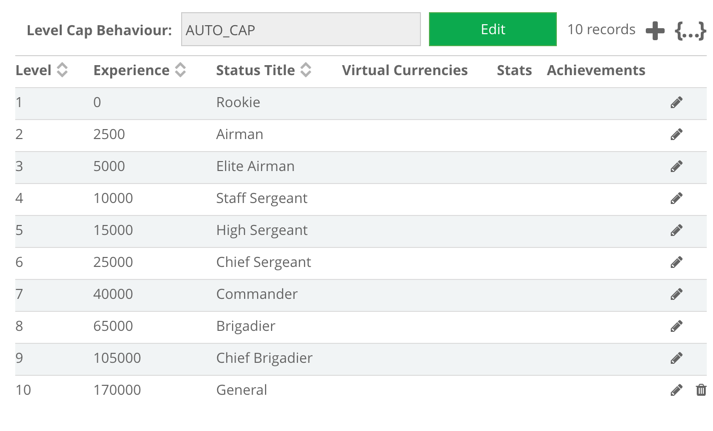Sort table by Experience column arrows
Screen dimensions: 713x431
point(181,70)
